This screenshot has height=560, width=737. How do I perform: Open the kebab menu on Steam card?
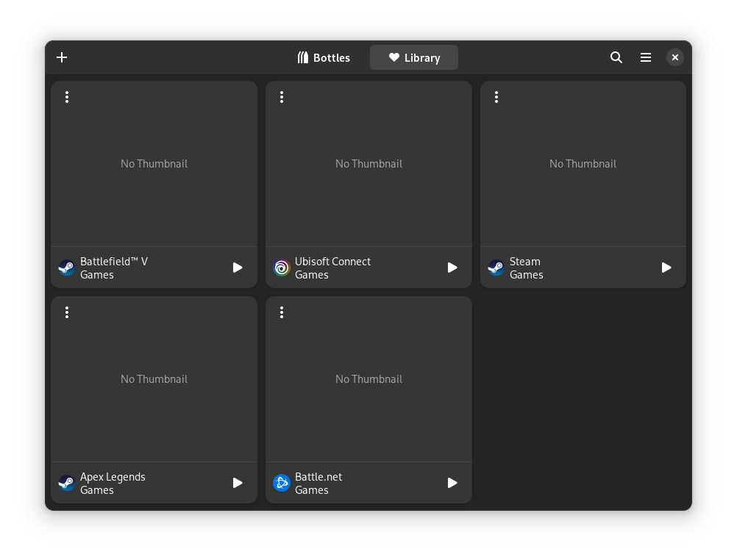point(496,97)
